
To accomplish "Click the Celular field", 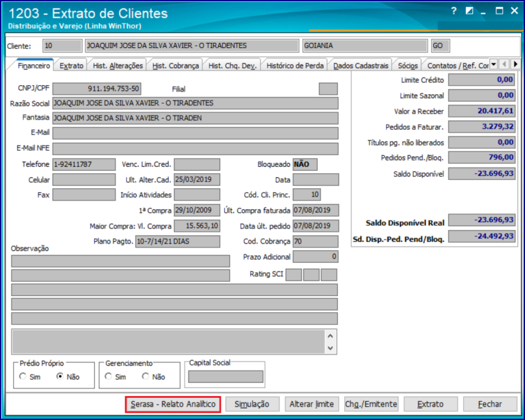I will 84,180.
